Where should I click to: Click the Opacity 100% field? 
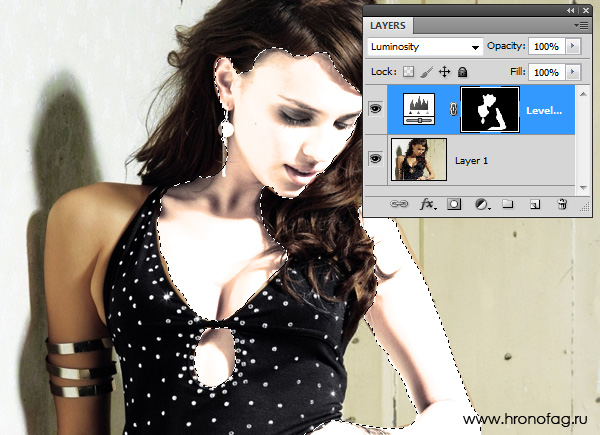coord(546,46)
